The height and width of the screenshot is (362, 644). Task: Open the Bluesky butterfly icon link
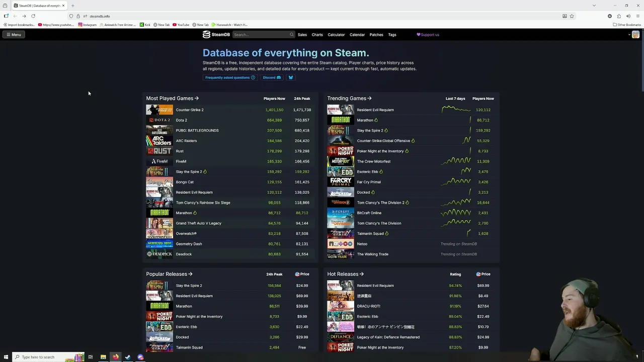click(x=290, y=77)
